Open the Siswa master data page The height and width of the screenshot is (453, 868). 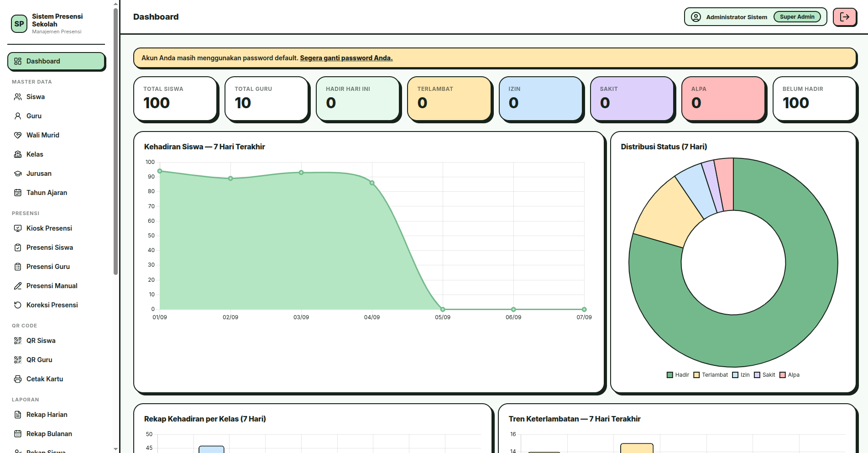pyautogui.click(x=57, y=97)
